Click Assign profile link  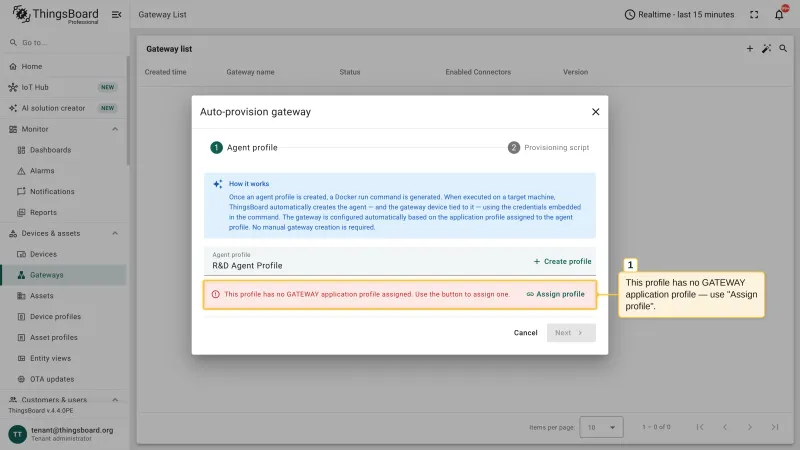[556, 294]
